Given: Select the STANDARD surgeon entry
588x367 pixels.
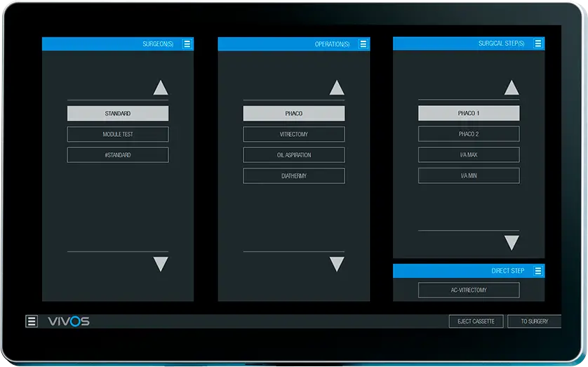Looking at the screenshot, I should click(118, 113).
